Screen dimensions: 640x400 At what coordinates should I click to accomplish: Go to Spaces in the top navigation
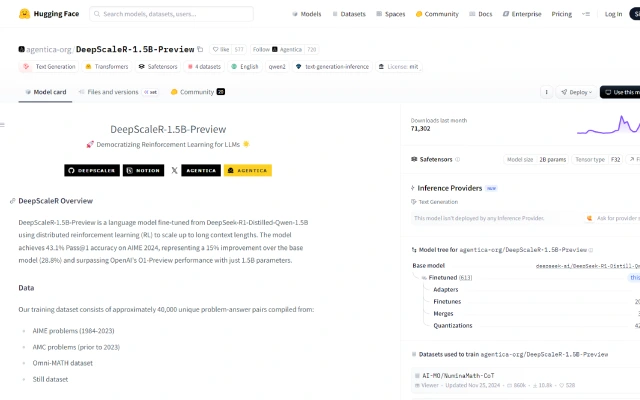click(x=391, y=14)
